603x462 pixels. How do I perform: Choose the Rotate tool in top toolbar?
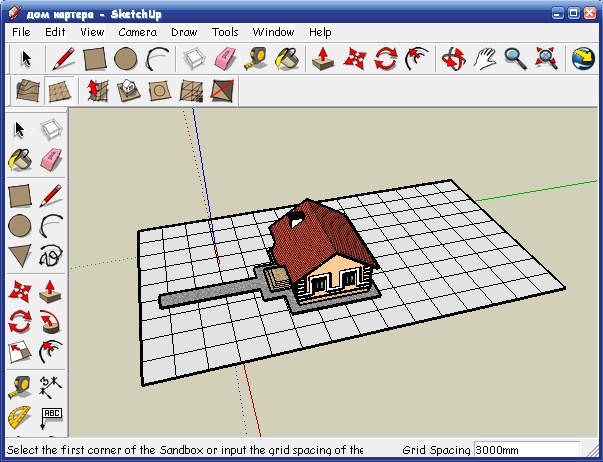[386, 59]
